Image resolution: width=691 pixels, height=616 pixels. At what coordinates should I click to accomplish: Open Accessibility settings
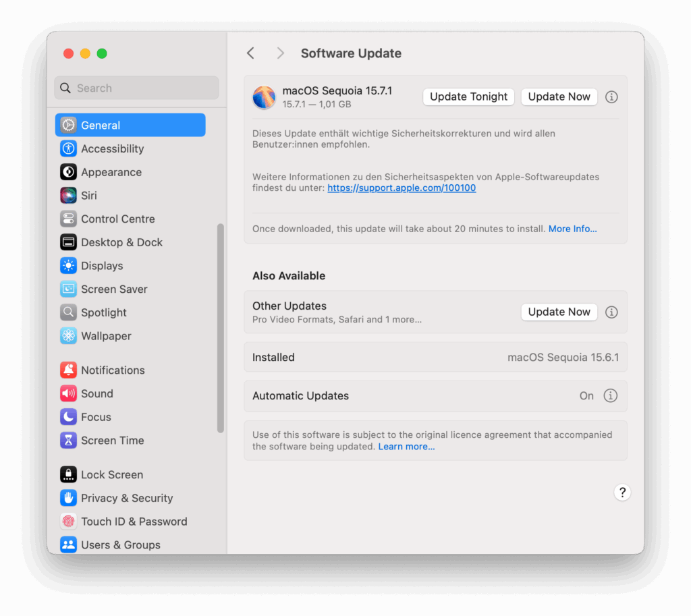[x=112, y=148]
